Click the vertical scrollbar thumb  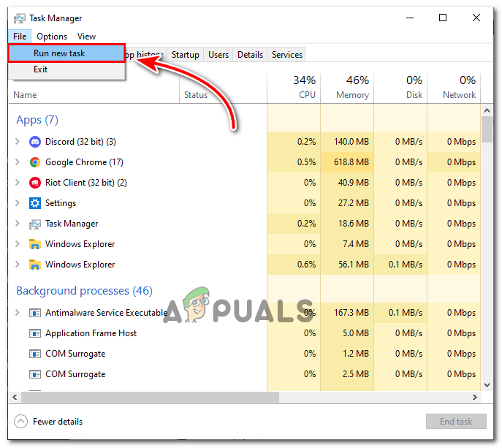(x=487, y=129)
